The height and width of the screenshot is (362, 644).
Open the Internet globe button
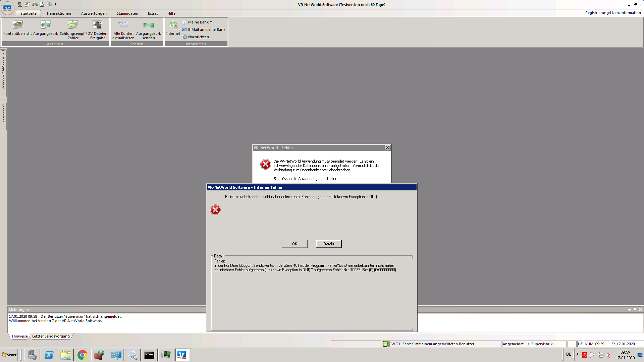click(173, 28)
